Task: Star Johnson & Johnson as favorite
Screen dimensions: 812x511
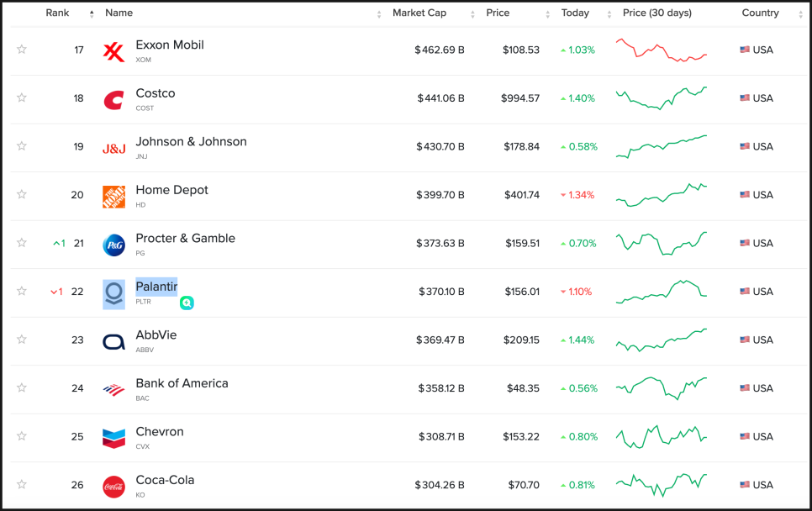Action: (x=22, y=146)
